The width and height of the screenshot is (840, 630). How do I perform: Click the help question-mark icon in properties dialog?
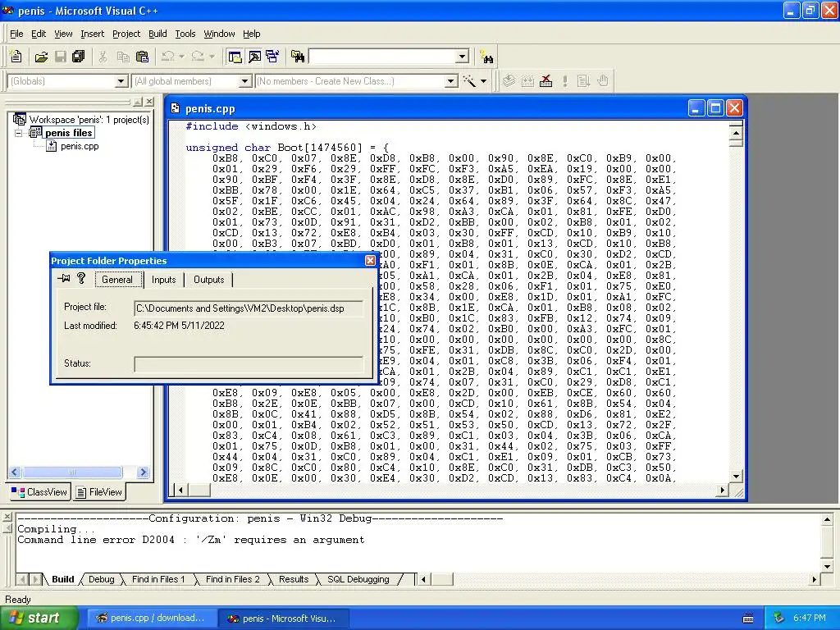(81, 278)
